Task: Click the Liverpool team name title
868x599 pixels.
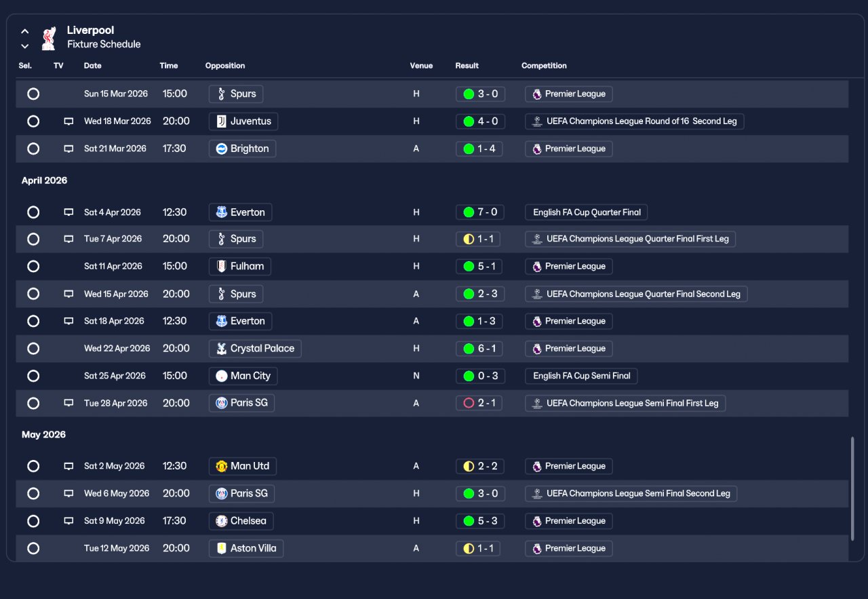Action: (x=90, y=30)
